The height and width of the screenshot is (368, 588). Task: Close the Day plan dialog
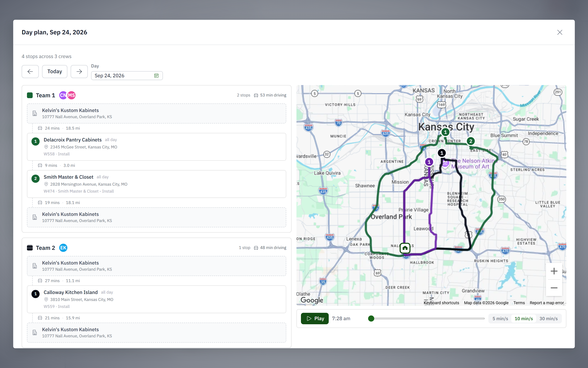coord(560,32)
